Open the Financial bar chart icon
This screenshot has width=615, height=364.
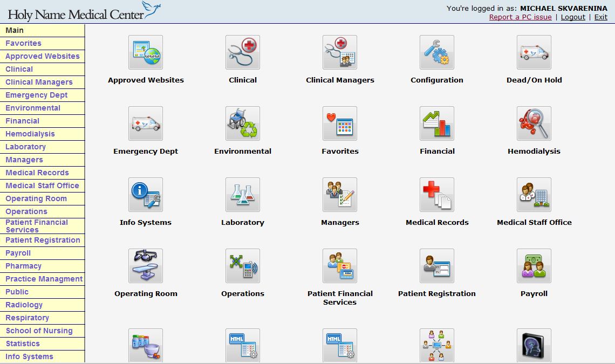[437, 123]
